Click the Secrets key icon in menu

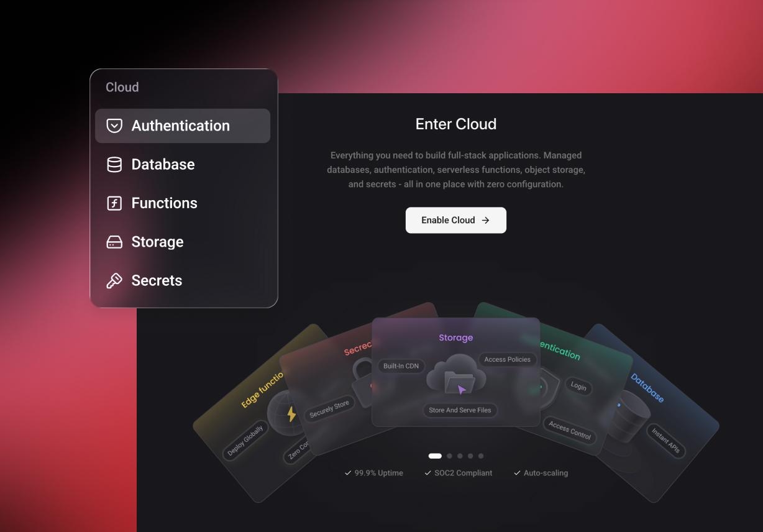coord(114,281)
